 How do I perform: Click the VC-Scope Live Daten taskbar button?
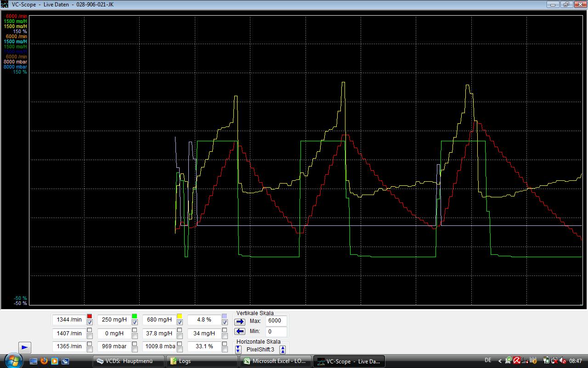pyautogui.click(x=349, y=361)
